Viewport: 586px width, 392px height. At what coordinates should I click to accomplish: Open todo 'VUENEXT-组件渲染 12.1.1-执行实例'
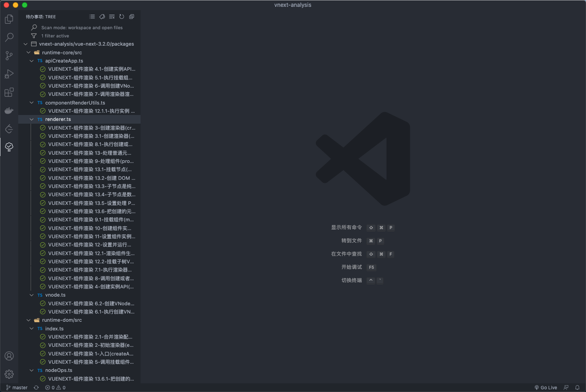(x=79, y=111)
